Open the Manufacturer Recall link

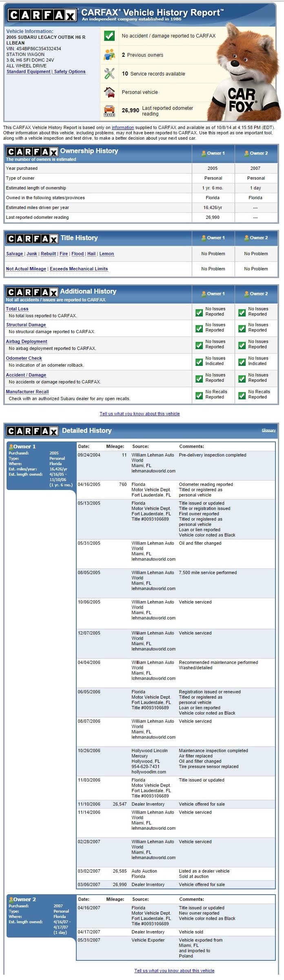27,392
